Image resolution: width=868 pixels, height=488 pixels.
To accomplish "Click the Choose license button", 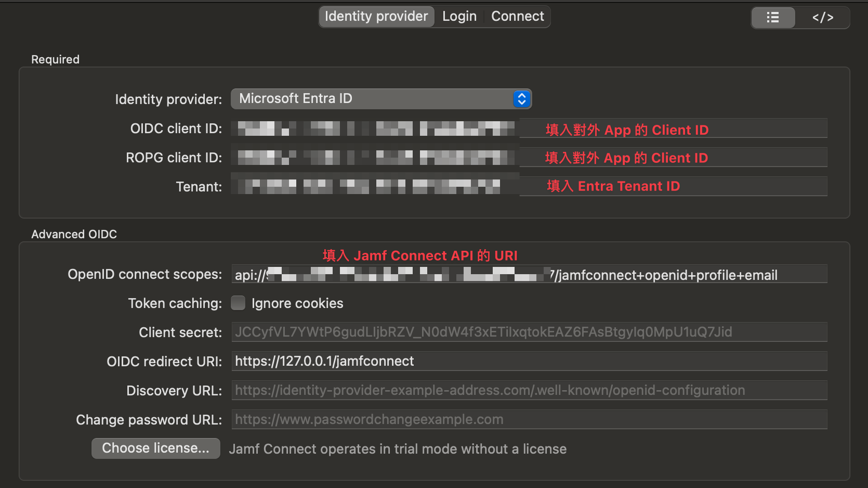I will (155, 448).
